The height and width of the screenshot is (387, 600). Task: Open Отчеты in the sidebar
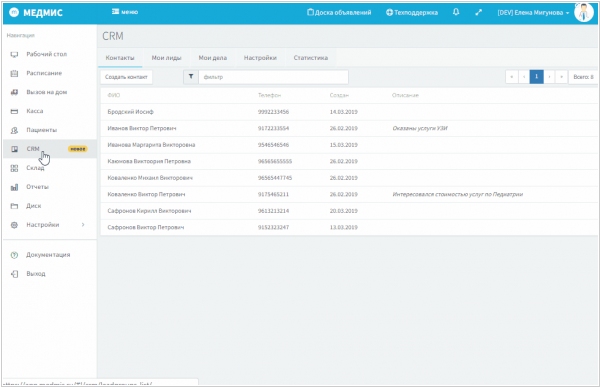(37, 187)
